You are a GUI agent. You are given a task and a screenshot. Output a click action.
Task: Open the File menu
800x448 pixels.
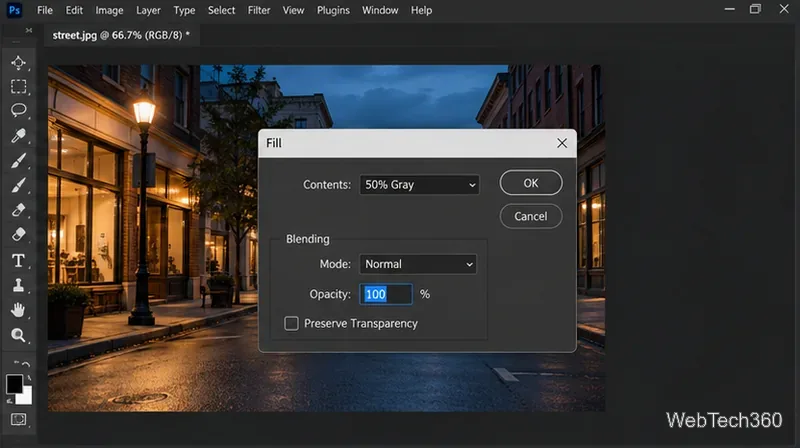click(x=45, y=10)
